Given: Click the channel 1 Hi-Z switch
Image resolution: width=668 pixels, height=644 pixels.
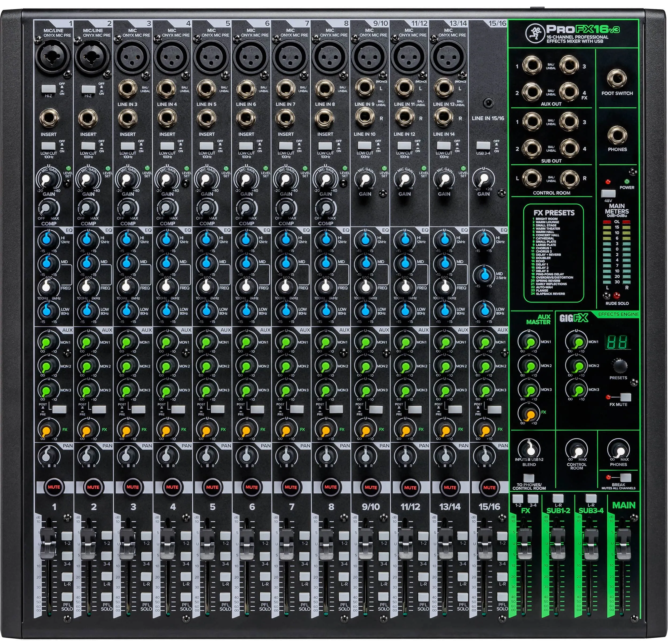Looking at the screenshot, I should [x=48, y=89].
